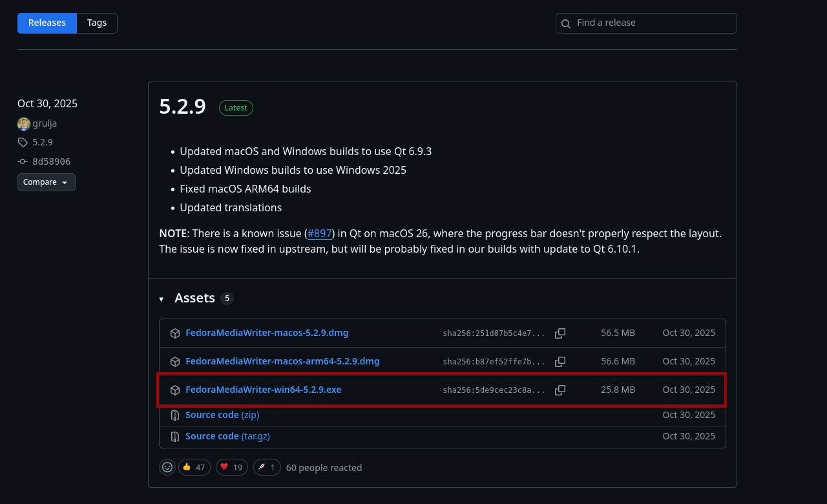Switch to the Tags tab
The image size is (827, 504).
(97, 23)
